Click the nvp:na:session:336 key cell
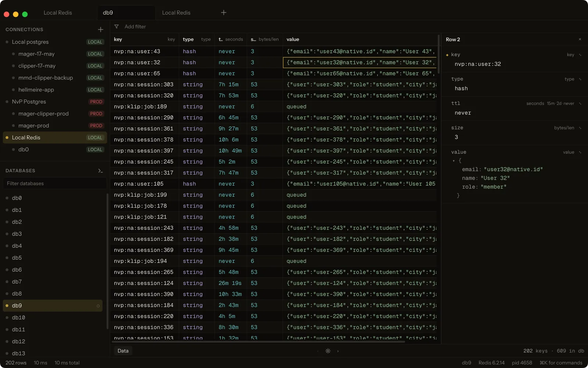This screenshot has width=588, height=368. pos(144,328)
